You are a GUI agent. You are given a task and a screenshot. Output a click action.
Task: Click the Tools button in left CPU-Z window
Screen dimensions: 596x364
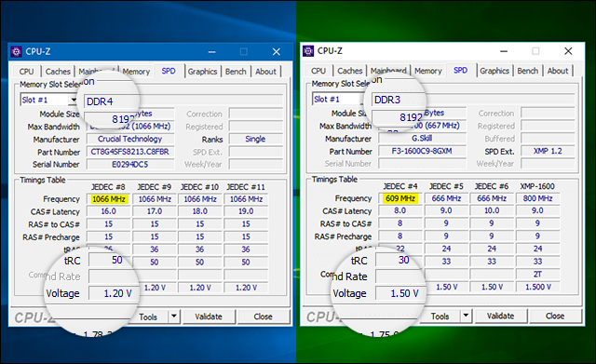click(x=148, y=317)
